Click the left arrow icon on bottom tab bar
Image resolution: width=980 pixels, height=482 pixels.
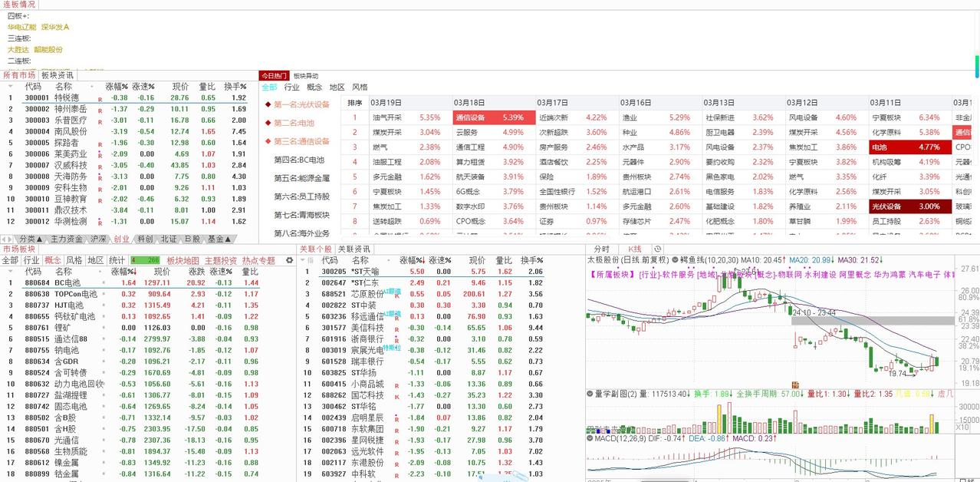pos(5,239)
